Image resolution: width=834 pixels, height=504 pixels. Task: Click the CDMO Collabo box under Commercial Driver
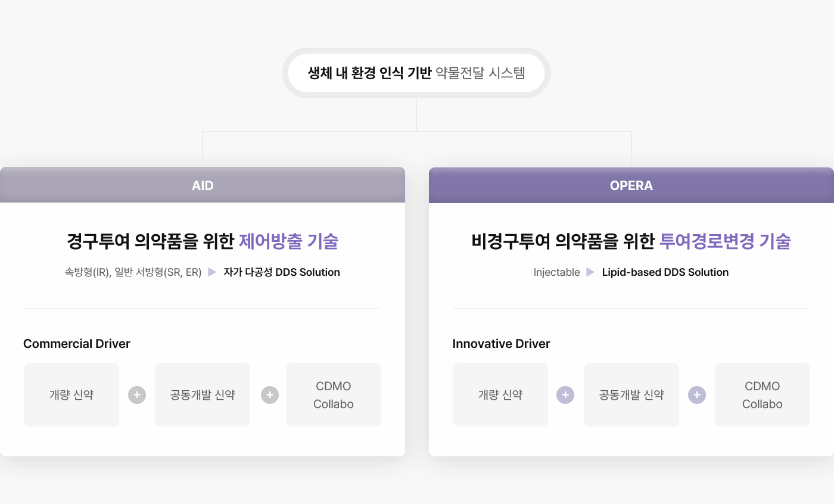[x=334, y=395]
